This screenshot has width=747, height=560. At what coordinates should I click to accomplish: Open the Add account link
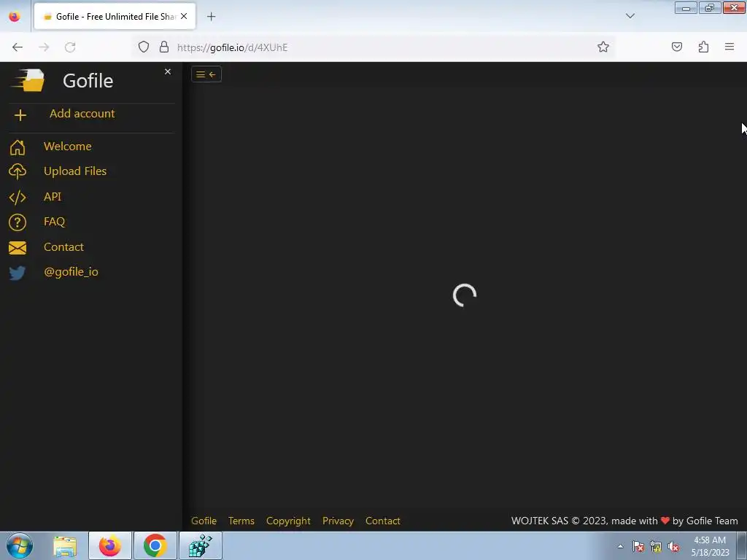[x=82, y=113]
